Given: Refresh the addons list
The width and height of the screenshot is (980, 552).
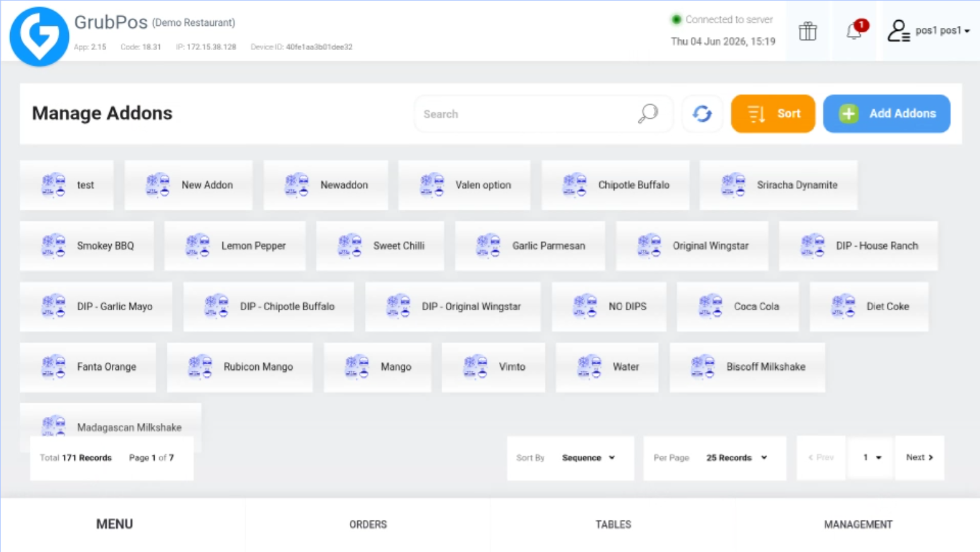Looking at the screenshot, I should 702,114.
